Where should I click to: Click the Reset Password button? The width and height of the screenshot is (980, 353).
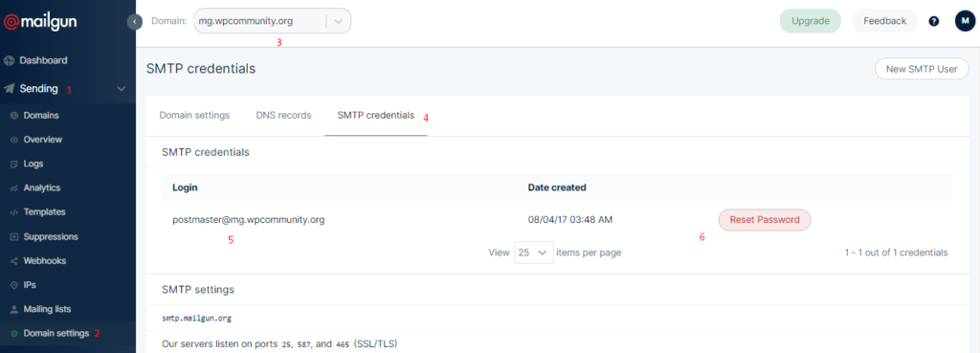(x=765, y=220)
